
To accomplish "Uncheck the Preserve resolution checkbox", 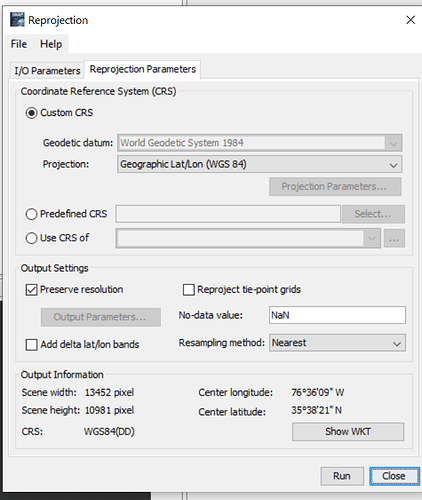I will pos(31,290).
